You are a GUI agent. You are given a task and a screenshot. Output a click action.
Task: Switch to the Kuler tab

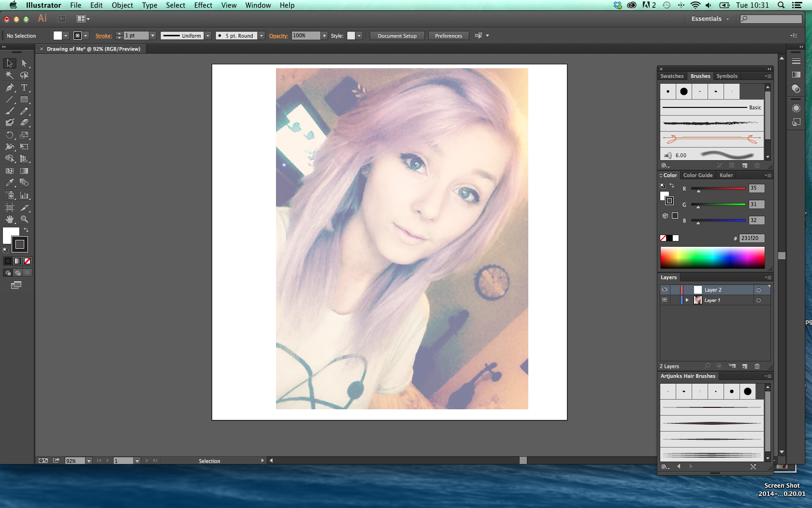[726, 175]
